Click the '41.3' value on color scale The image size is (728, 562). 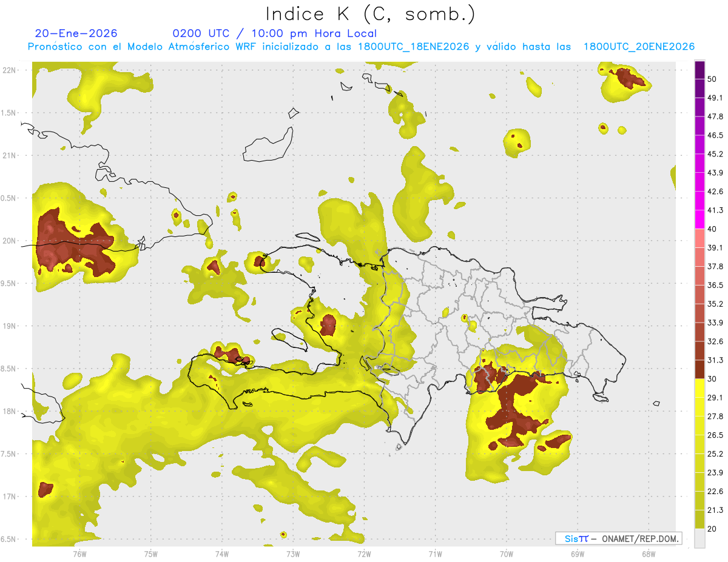tap(715, 210)
